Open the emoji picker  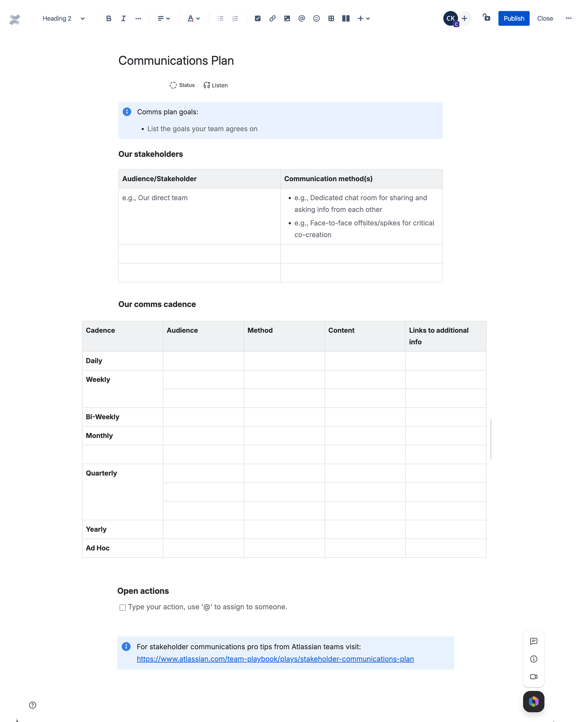pyautogui.click(x=316, y=18)
